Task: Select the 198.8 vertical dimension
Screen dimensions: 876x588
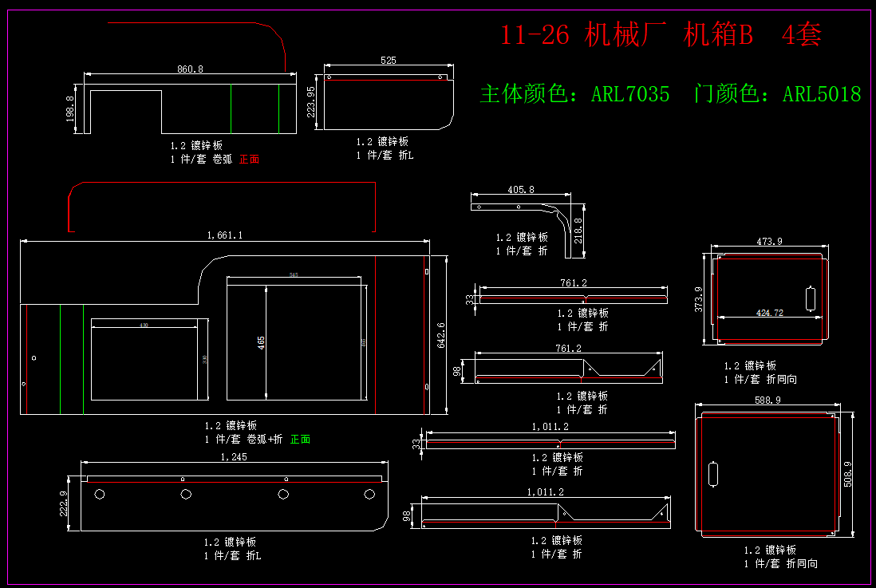Action: [70, 109]
